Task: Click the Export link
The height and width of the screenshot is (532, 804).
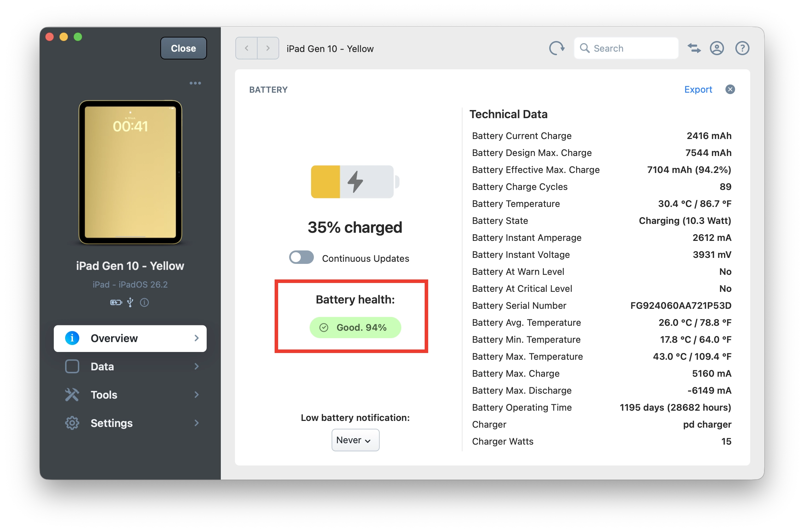Action: coord(698,89)
